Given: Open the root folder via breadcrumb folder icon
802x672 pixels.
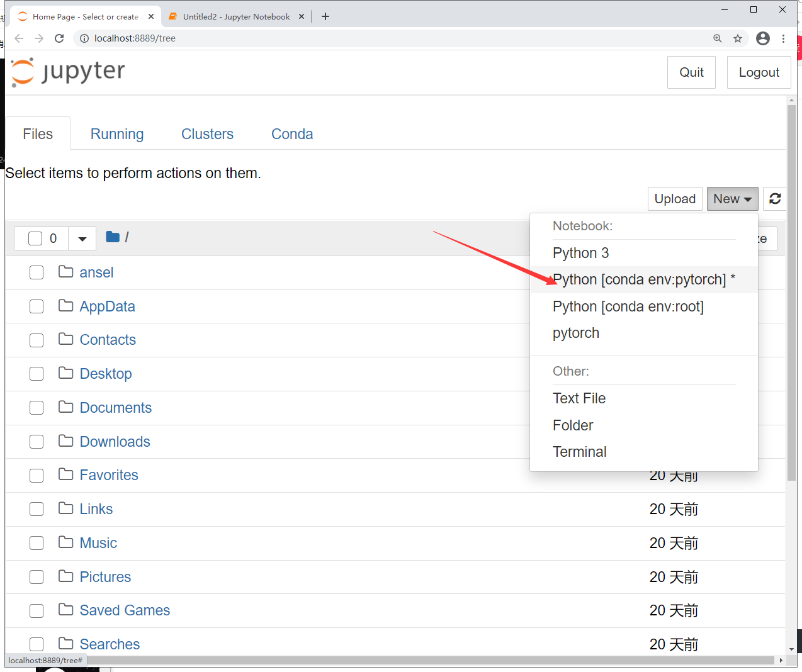Looking at the screenshot, I should [112, 237].
